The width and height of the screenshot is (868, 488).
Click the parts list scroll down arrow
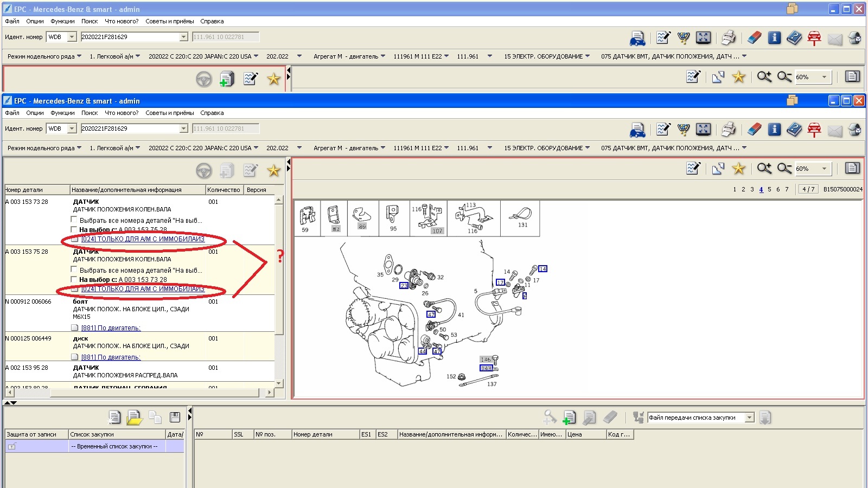[279, 383]
